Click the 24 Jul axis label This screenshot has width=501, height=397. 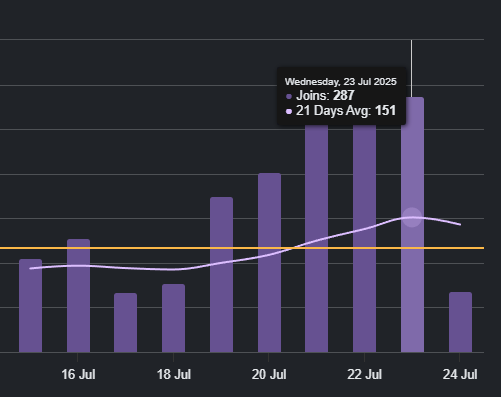[x=460, y=374]
